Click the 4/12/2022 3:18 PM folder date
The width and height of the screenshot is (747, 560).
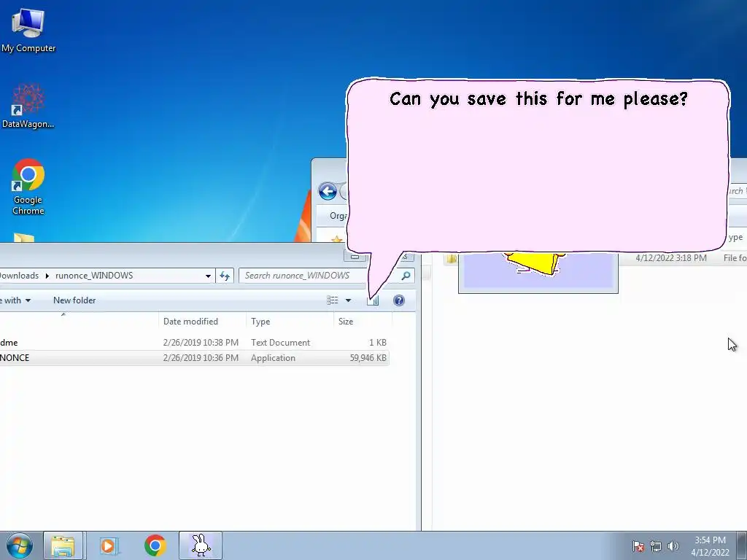coord(671,258)
